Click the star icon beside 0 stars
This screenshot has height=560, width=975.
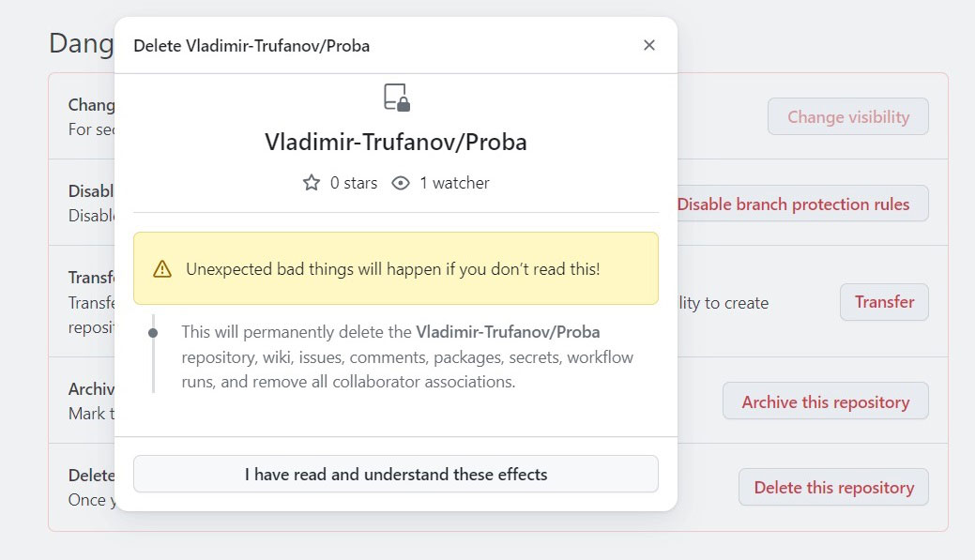click(312, 183)
